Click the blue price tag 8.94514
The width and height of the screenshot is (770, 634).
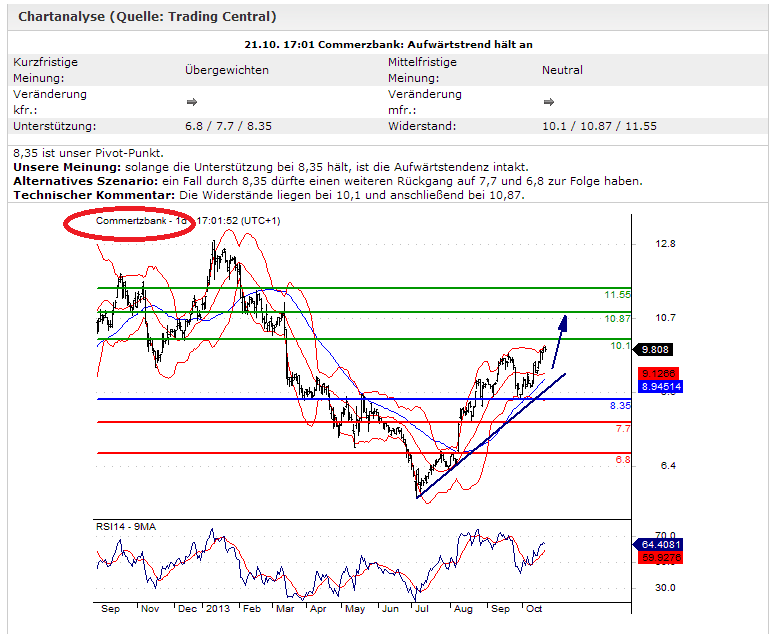pos(660,386)
